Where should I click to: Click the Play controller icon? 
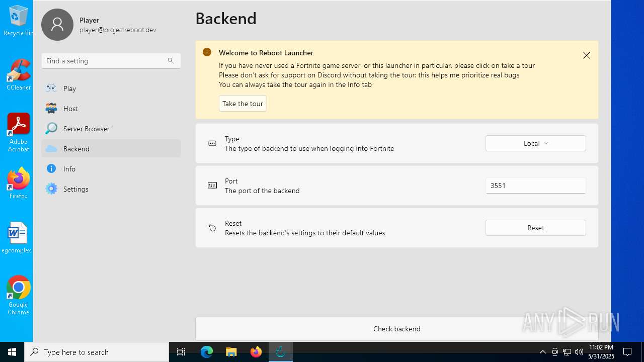tap(51, 88)
